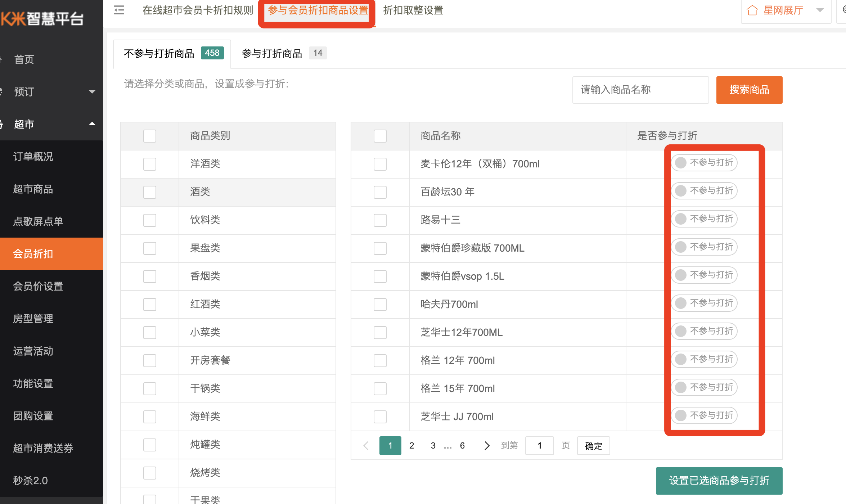Expand the 预订 sidebar menu

coord(51,92)
